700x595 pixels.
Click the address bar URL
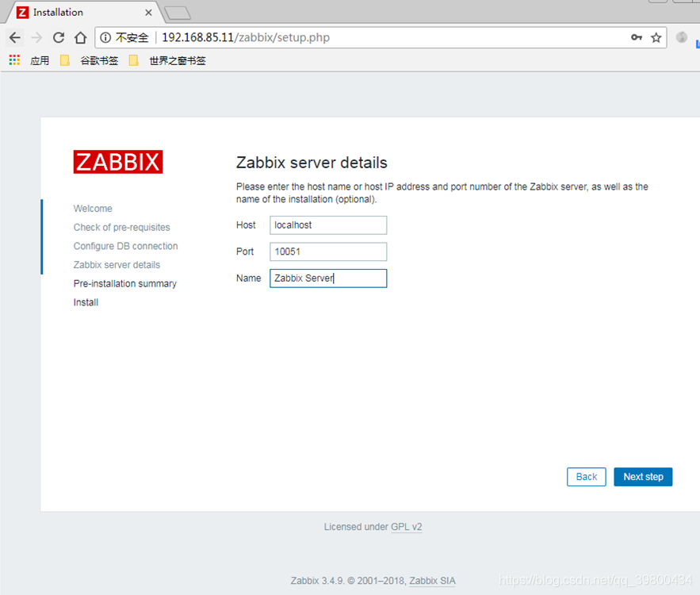coord(246,37)
